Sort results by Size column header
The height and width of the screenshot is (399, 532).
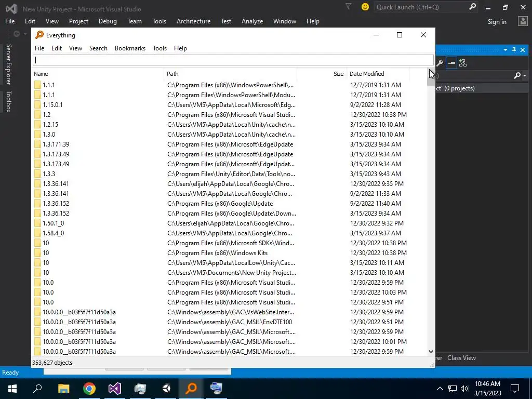pos(322,74)
